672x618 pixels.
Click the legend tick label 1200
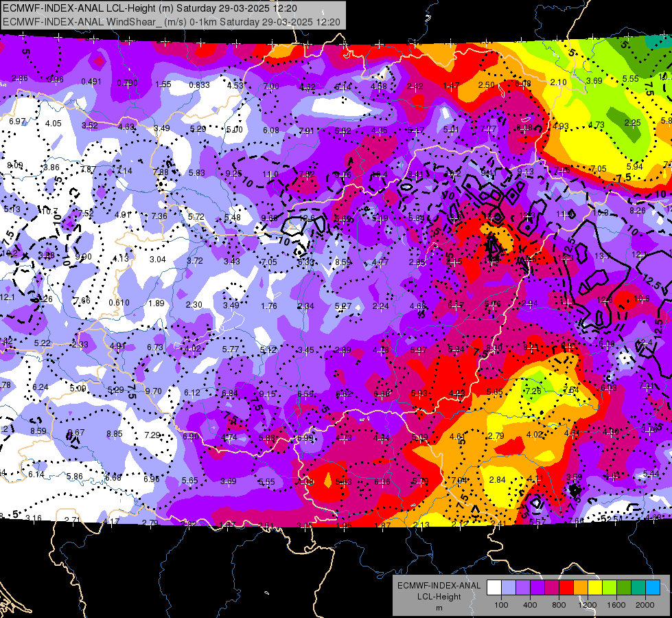[587, 605]
